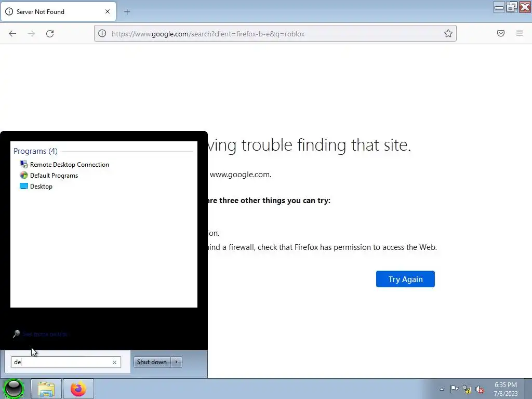Switch to Firefox on the taskbar
The height and width of the screenshot is (399, 532).
78,389
